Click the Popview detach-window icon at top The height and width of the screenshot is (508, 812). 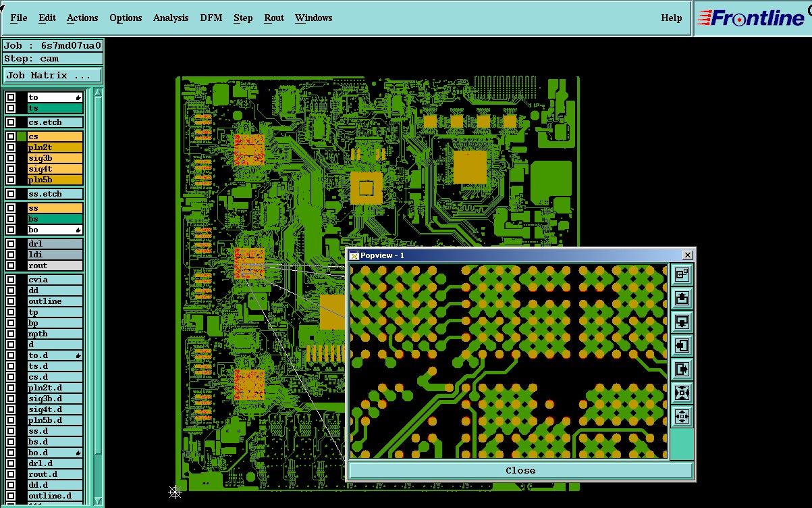pyautogui.click(x=682, y=274)
